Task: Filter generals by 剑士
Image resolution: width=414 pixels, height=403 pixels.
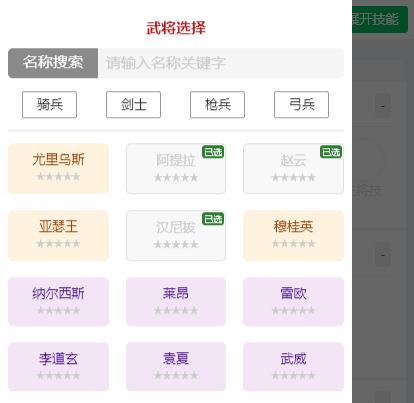Action: (133, 105)
